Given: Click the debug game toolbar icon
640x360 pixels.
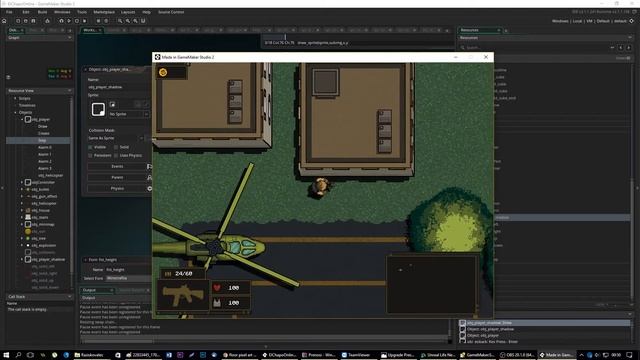Looking at the screenshot, I should 61,21.
